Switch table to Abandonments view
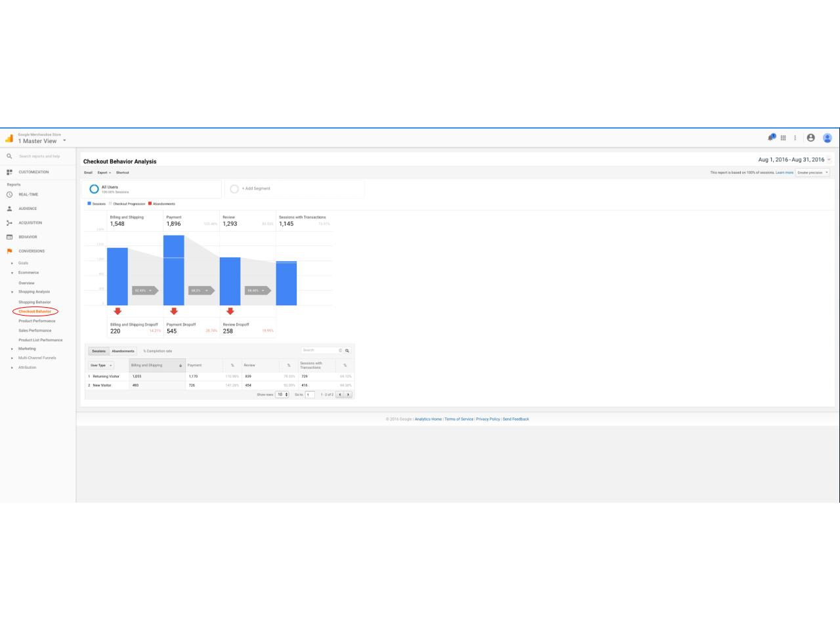Viewport: 840px width, 630px height. (123, 351)
